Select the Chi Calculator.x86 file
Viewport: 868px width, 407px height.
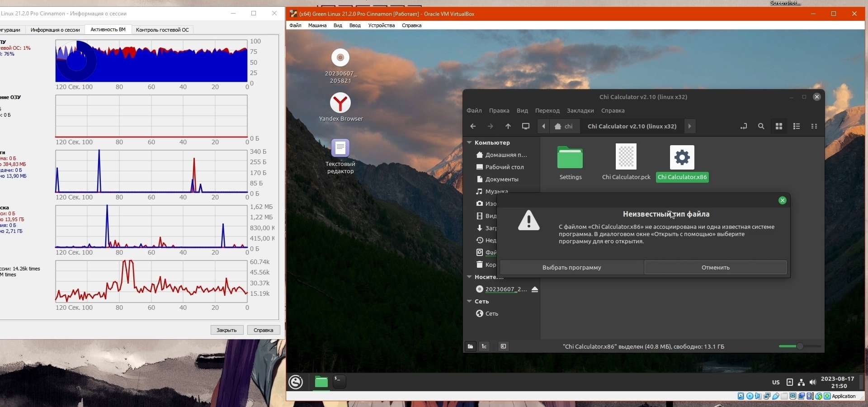[x=683, y=163]
